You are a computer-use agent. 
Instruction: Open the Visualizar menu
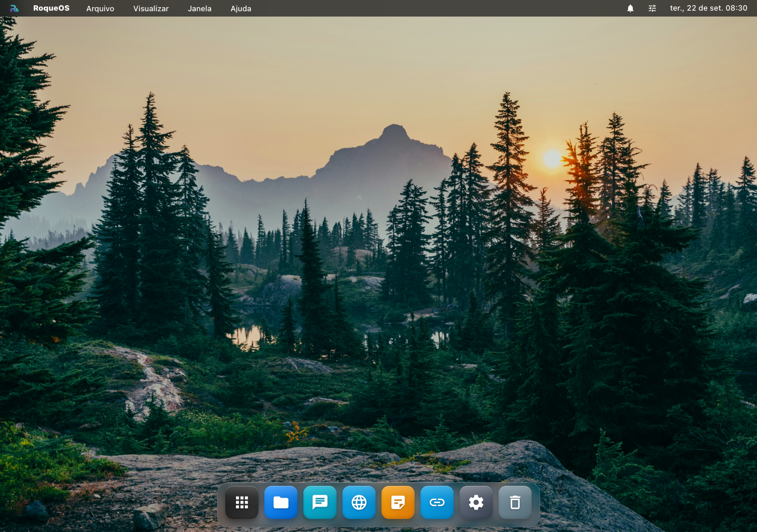151,8
